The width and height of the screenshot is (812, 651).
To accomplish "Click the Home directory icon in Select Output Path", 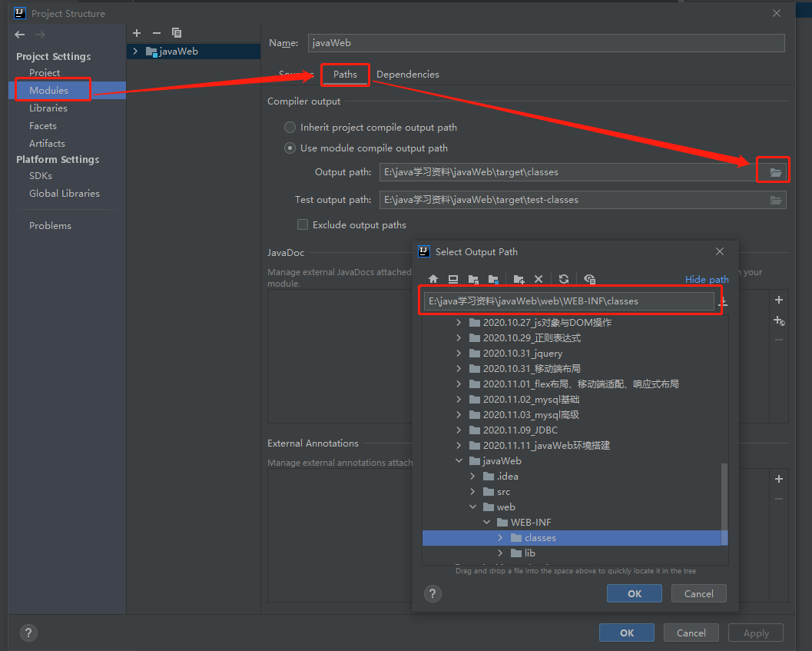I will pyautogui.click(x=433, y=278).
